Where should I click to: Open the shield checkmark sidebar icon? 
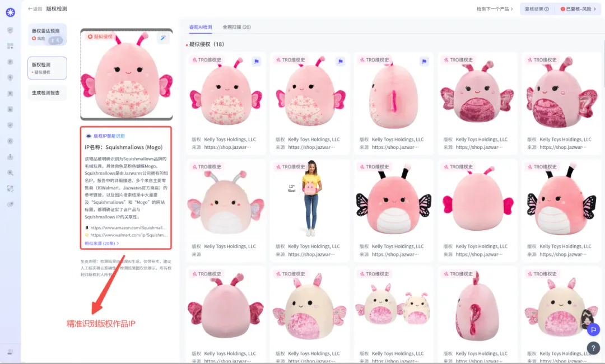[x=11, y=125]
